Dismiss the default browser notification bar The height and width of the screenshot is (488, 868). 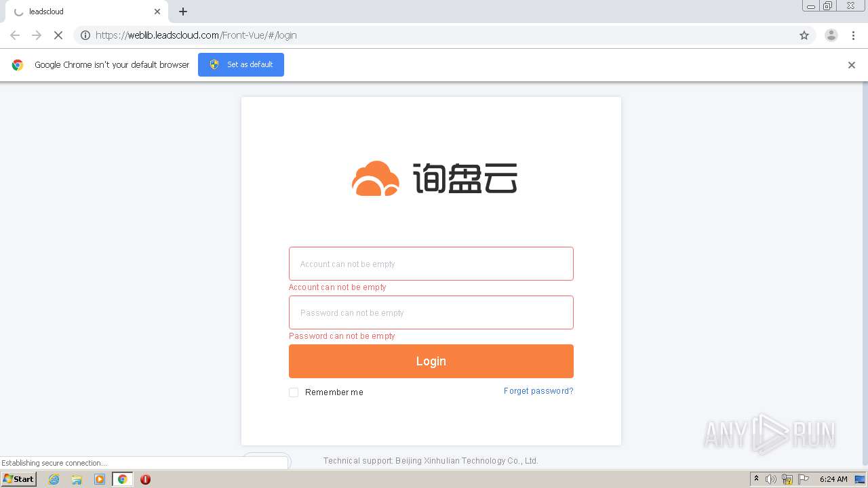pos(852,65)
